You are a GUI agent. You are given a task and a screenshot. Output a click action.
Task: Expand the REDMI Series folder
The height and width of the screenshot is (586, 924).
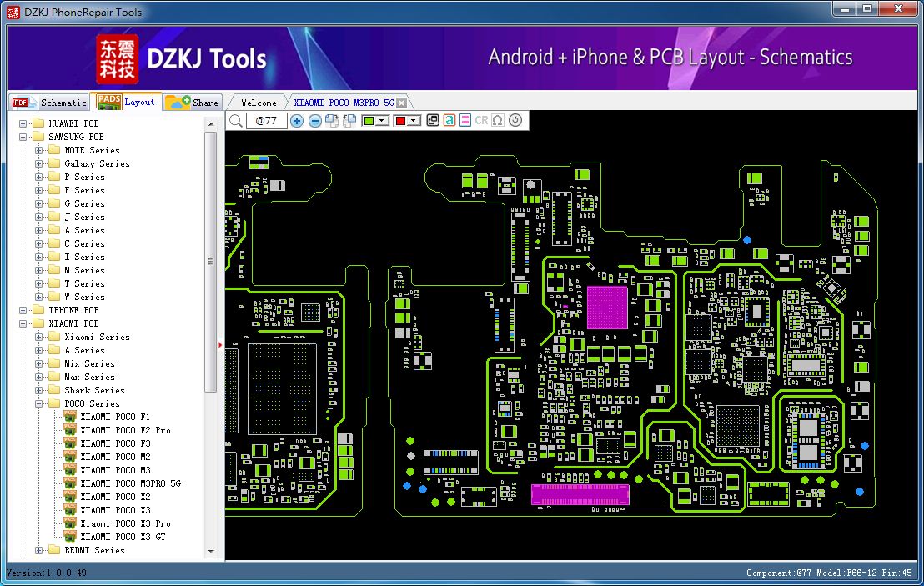point(38,551)
